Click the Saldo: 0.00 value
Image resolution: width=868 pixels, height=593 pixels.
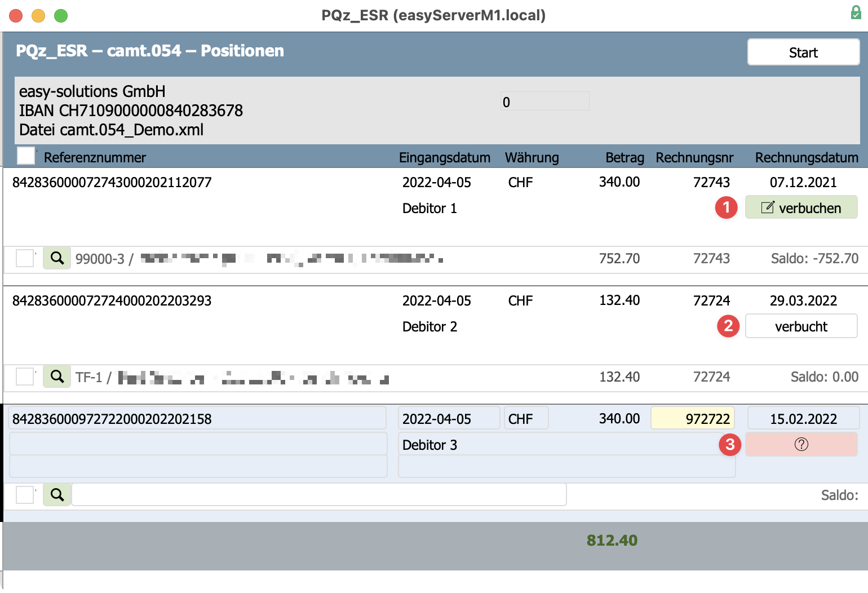click(x=824, y=377)
